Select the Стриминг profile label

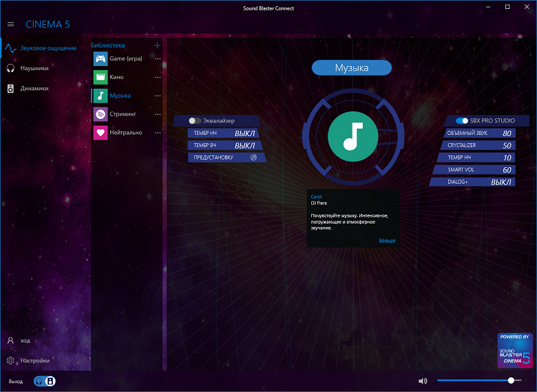click(x=123, y=114)
